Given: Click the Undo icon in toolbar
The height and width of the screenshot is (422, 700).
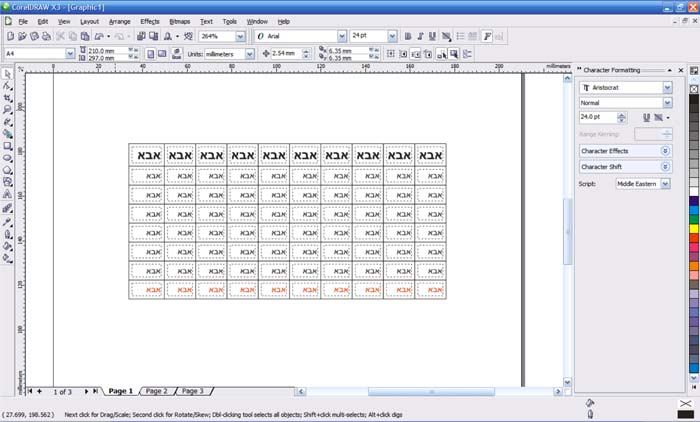Looking at the screenshot, I should click(99, 36).
